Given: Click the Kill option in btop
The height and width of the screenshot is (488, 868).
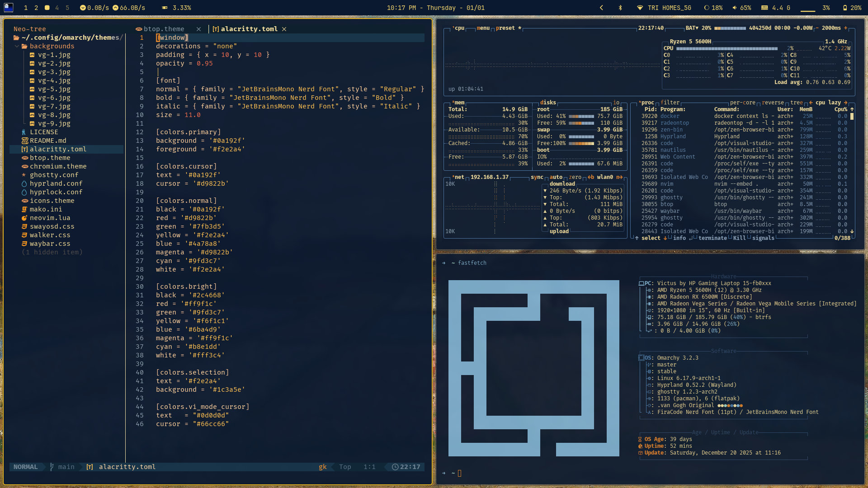Looking at the screenshot, I should [739, 238].
